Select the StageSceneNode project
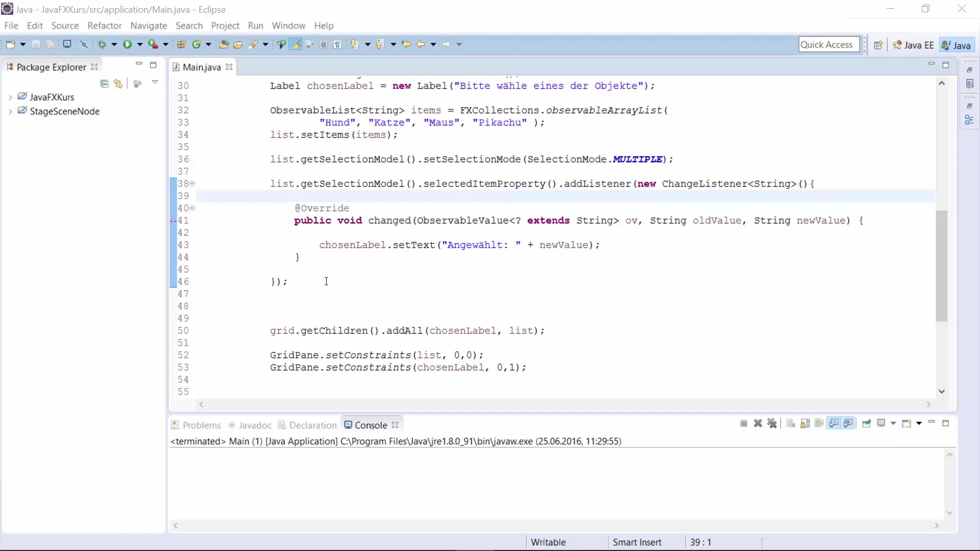 click(x=64, y=111)
